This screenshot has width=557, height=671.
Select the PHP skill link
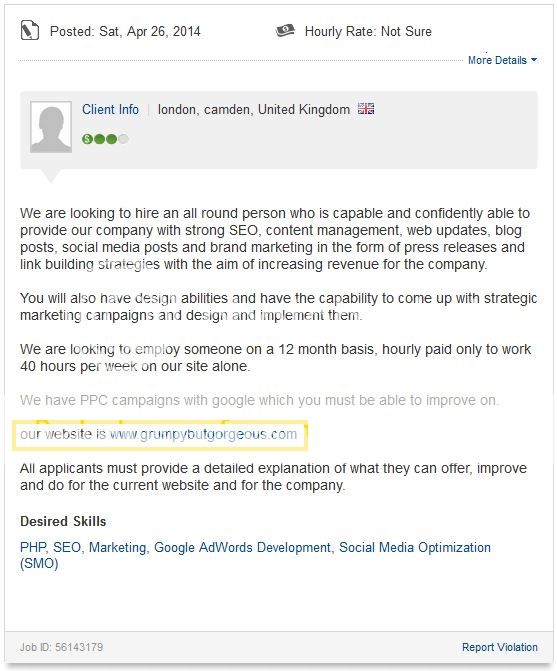pos(33,547)
